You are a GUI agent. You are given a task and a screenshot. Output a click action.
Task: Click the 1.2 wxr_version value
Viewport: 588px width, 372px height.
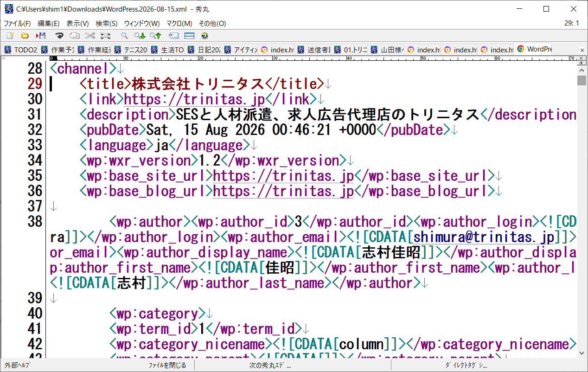point(209,160)
